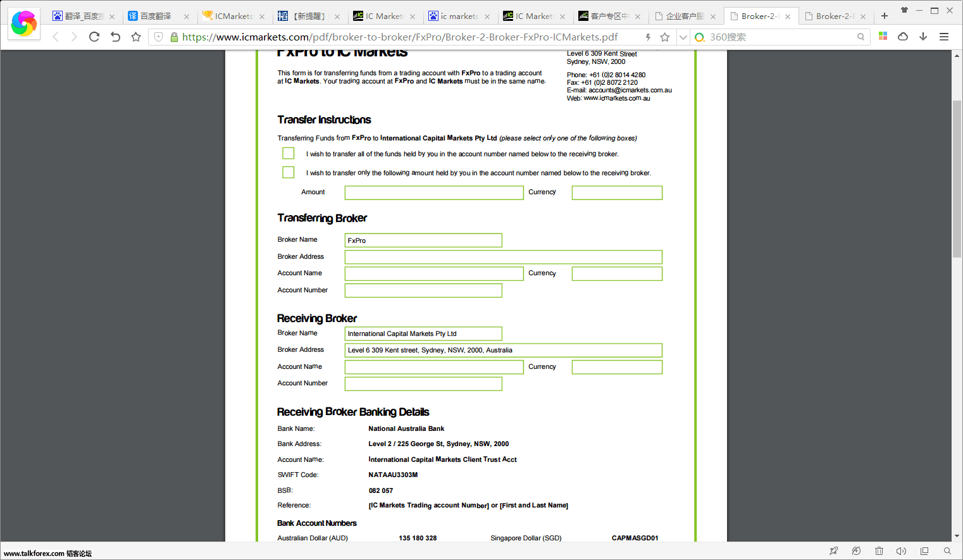Click the vertical scrollbar thumb

(x=957, y=178)
